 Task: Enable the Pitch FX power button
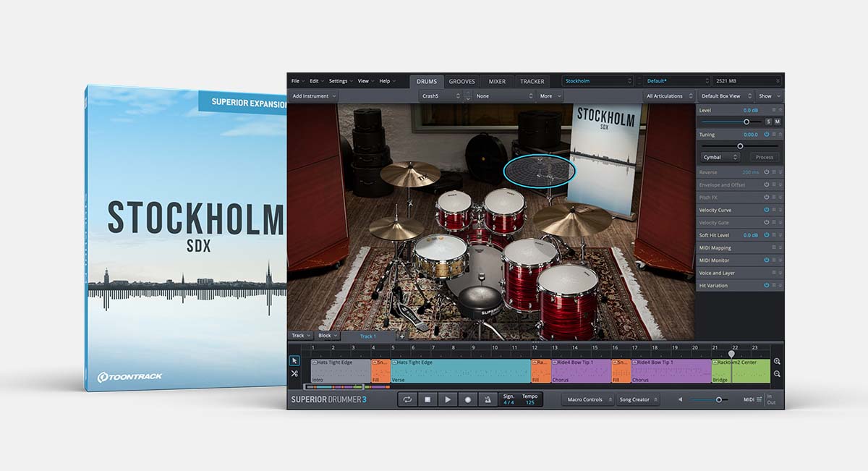click(x=766, y=197)
